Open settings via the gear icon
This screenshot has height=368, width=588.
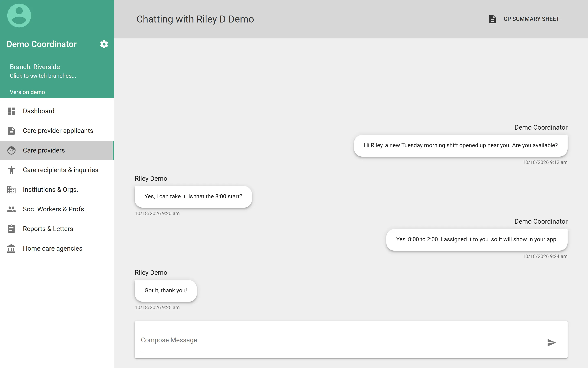point(104,44)
